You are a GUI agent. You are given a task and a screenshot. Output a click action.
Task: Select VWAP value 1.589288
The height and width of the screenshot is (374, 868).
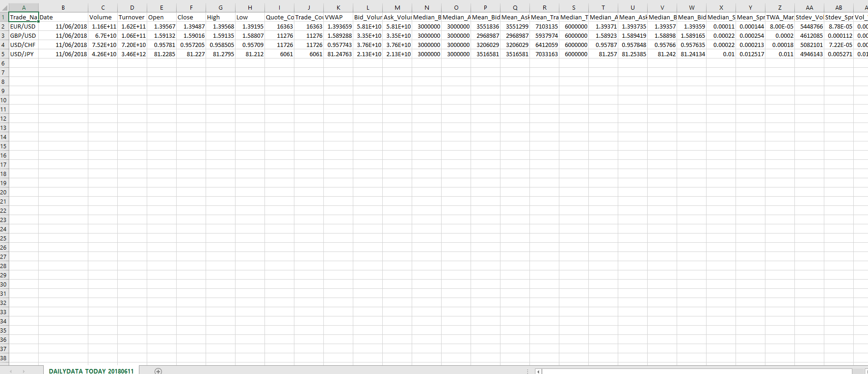(x=338, y=35)
